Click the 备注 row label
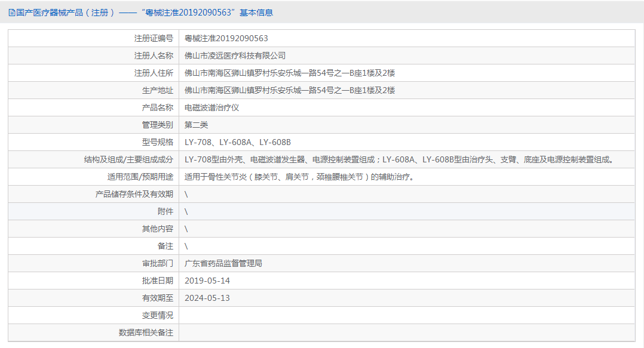Image resolution: width=644 pixels, height=348 pixels. click(x=165, y=246)
